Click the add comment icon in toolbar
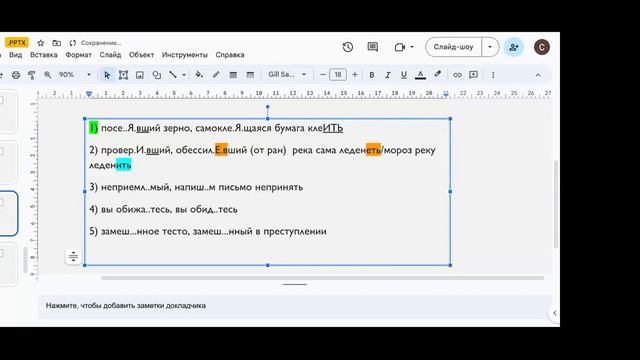 pyautogui.click(x=473, y=75)
